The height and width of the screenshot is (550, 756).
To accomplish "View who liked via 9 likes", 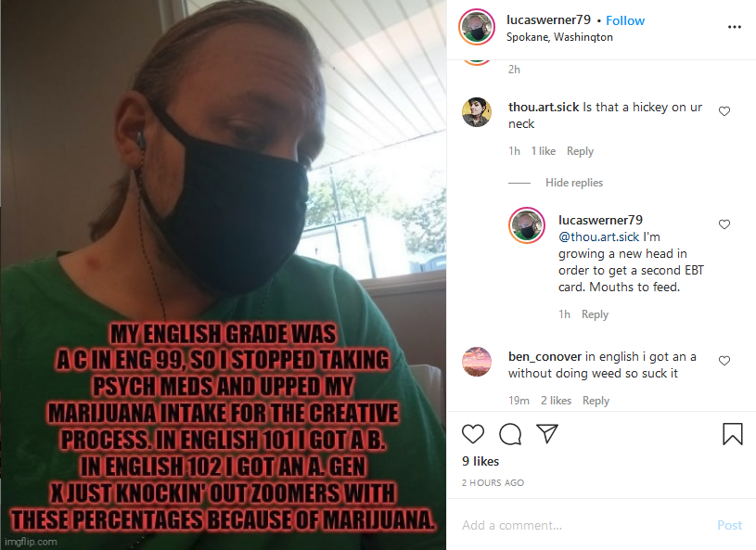I will (x=481, y=461).
